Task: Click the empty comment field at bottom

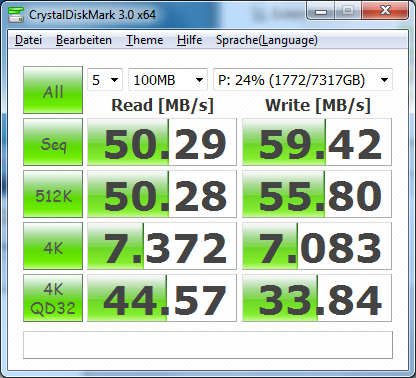Action: tap(208, 345)
